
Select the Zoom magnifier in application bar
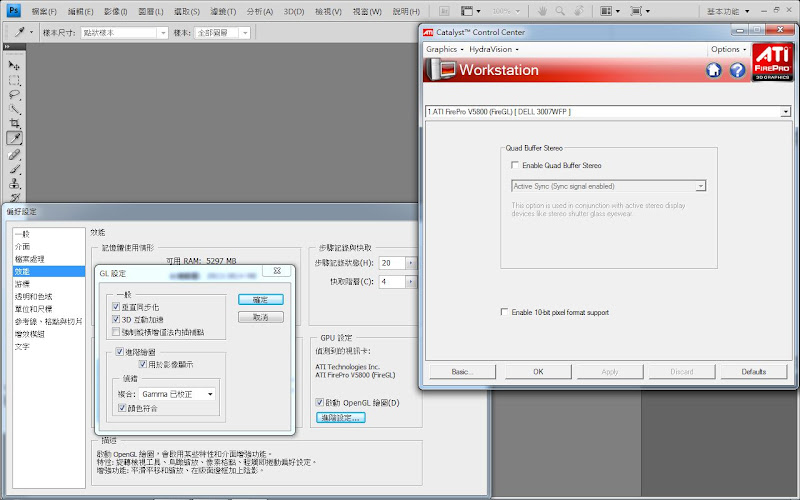pyautogui.click(x=560, y=11)
